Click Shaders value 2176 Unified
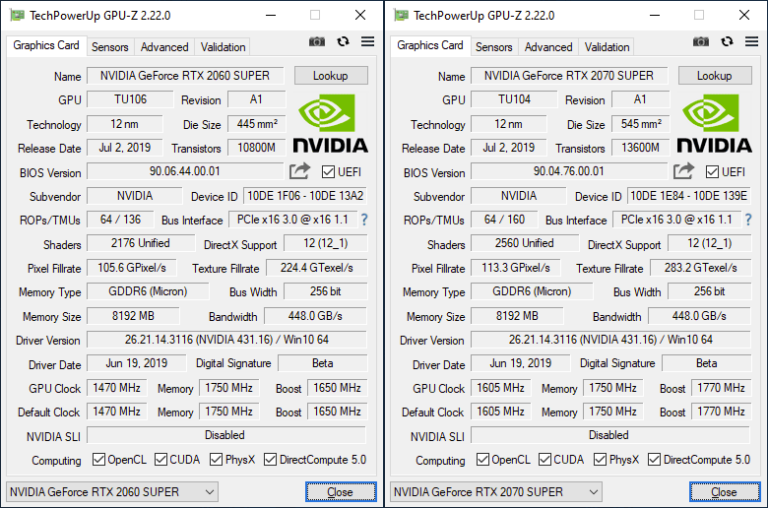Screen dimensions: 768x508 (x=141, y=243)
